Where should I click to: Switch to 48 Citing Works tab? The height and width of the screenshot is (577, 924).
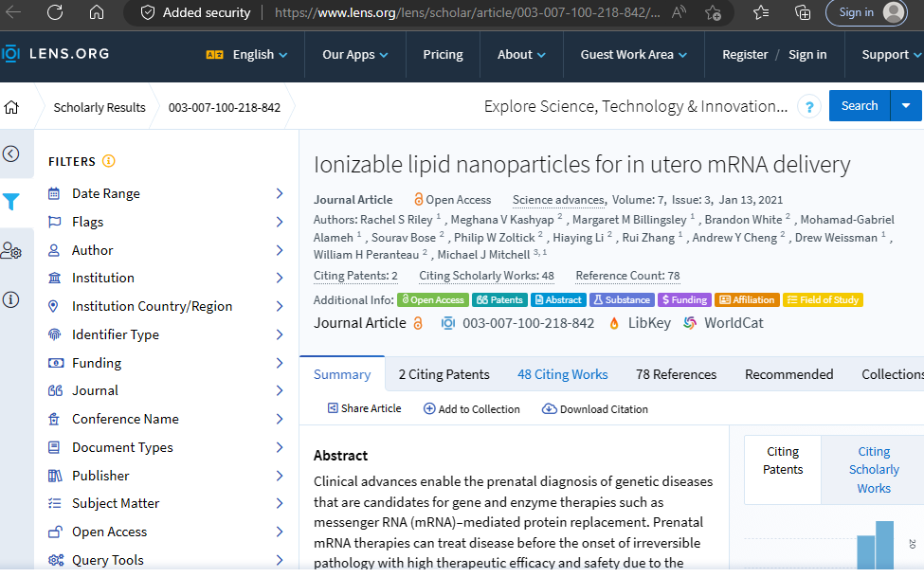[x=562, y=374]
